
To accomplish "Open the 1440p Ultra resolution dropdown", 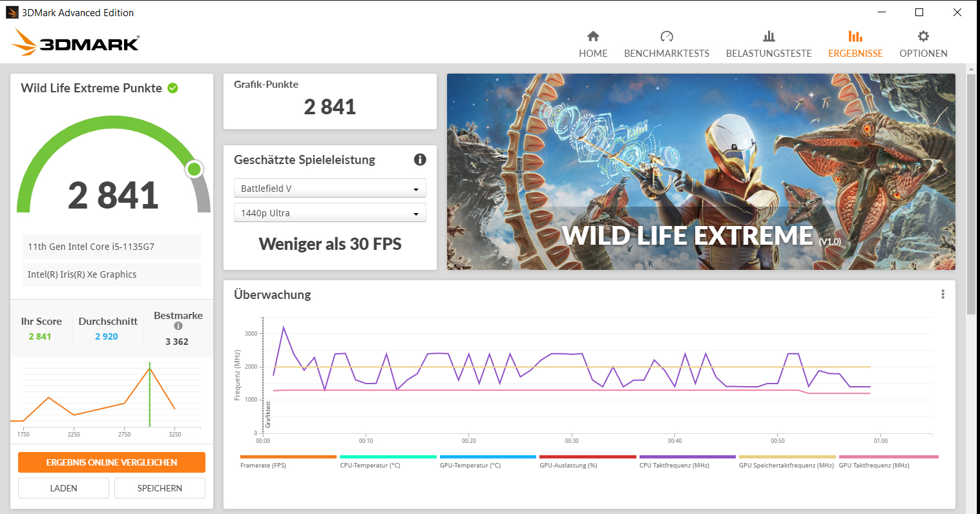I will [329, 212].
